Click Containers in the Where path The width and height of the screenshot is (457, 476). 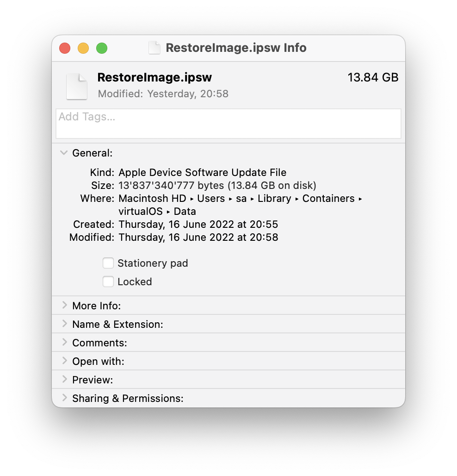click(328, 199)
